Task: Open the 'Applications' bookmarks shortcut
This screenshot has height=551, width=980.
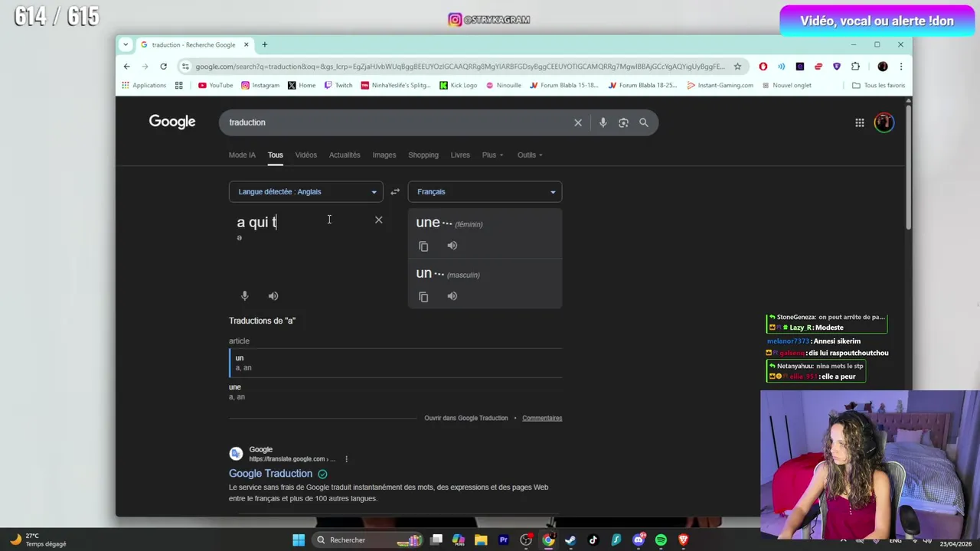Action: pos(143,85)
